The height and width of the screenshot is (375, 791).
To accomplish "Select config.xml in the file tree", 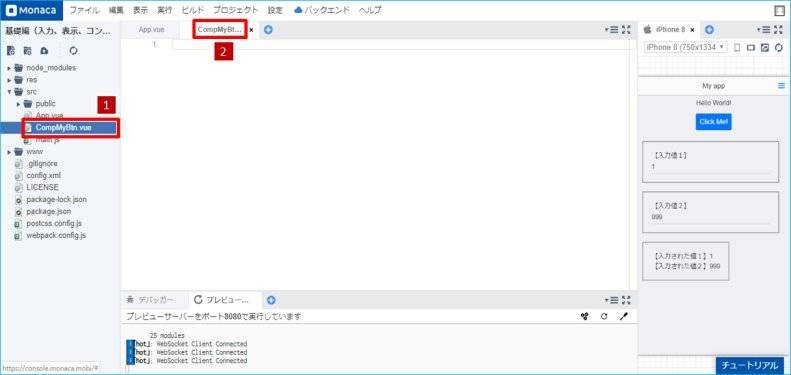I will pos(43,176).
